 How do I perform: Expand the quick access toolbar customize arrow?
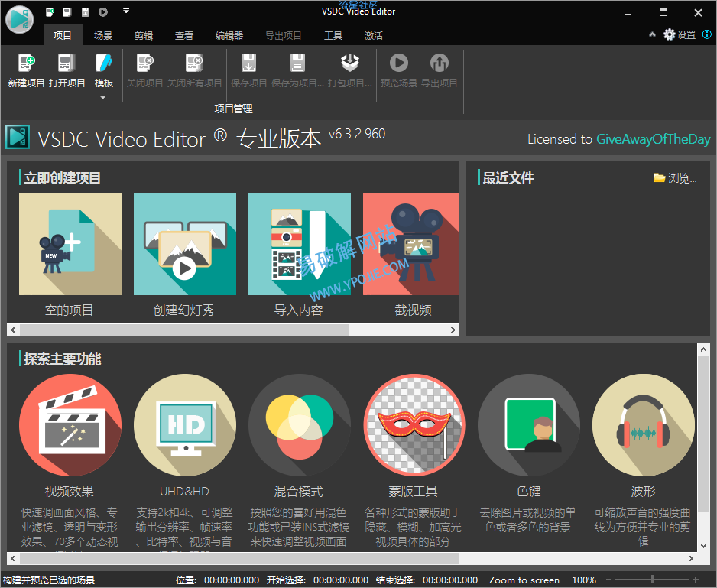click(x=126, y=11)
